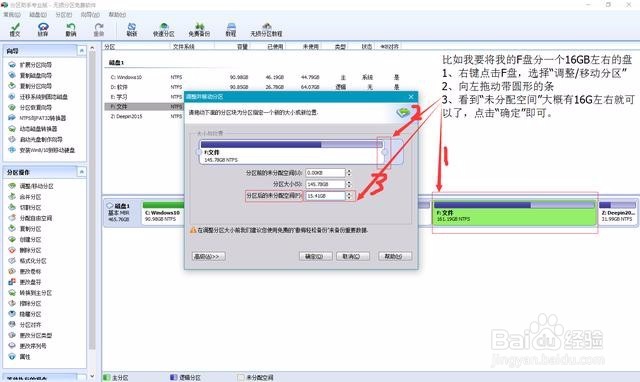Open the 向导 (Wizard) menu in menu bar
Screen dimensions: 640x382
(x=90, y=15)
